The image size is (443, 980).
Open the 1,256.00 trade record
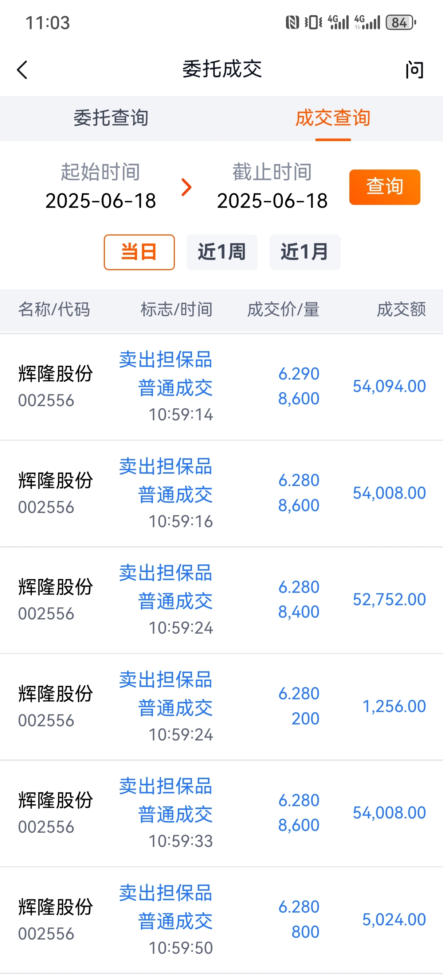tap(221, 707)
